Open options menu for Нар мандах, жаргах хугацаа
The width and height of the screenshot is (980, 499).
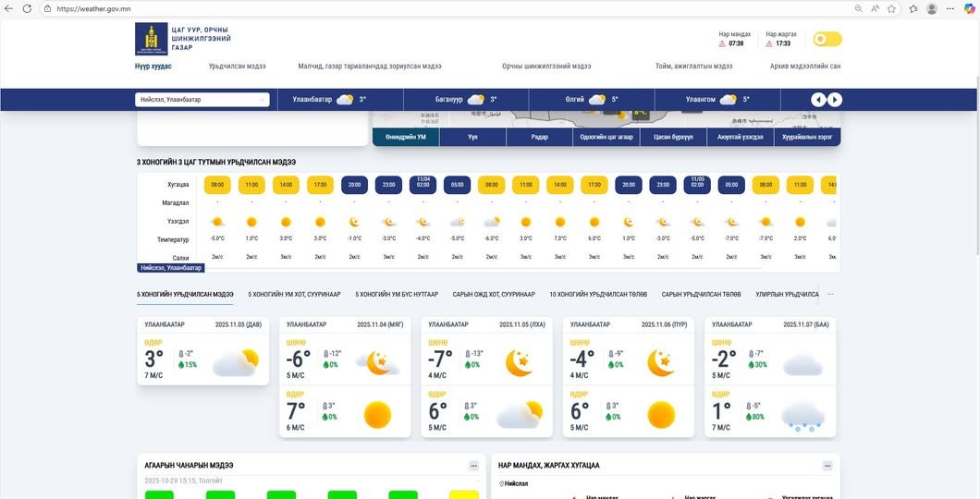click(x=827, y=466)
